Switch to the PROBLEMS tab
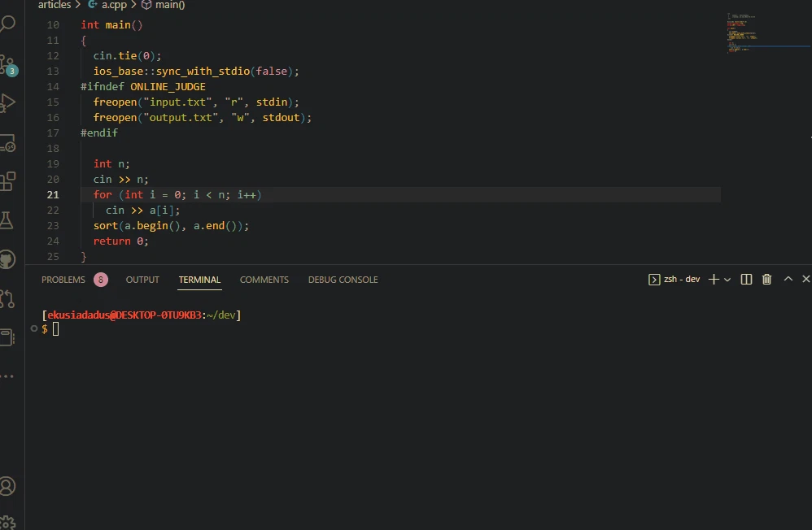This screenshot has height=530, width=812. pos(63,280)
